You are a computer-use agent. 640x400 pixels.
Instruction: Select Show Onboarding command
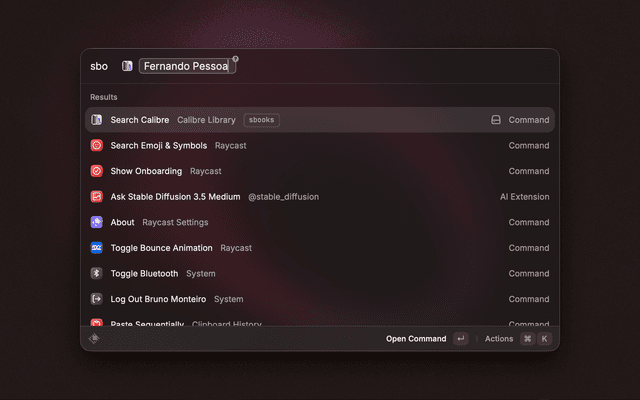point(320,171)
